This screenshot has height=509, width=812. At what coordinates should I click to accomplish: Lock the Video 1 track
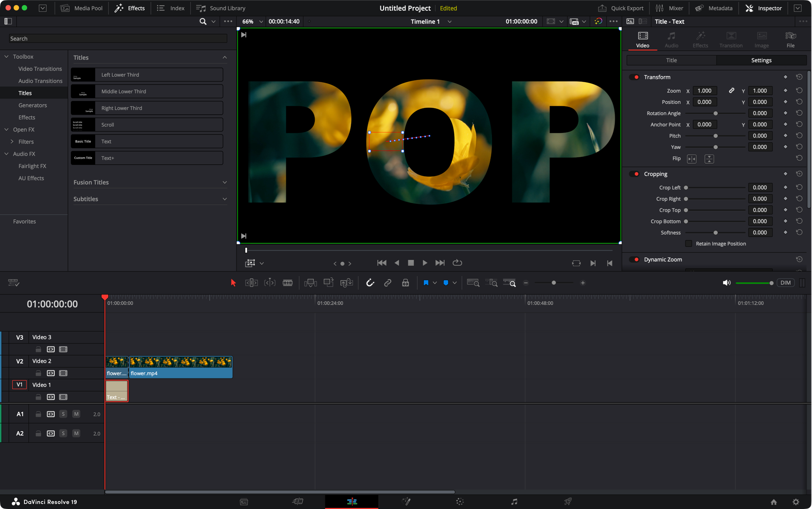tap(38, 397)
